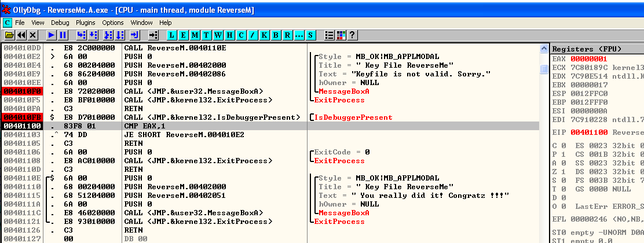This screenshot has width=644, height=243.
Task: Open the Plugins menu
Action: click(x=86, y=23)
